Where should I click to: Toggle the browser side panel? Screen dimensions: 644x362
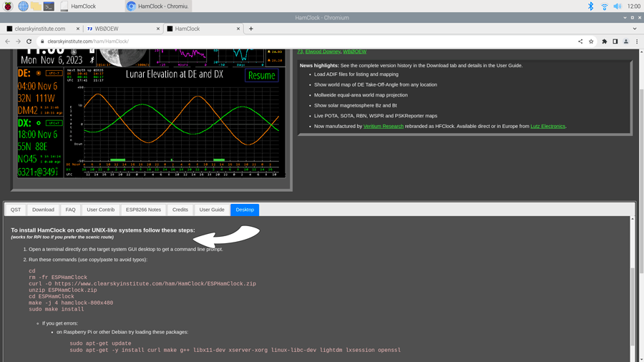click(615, 41)
